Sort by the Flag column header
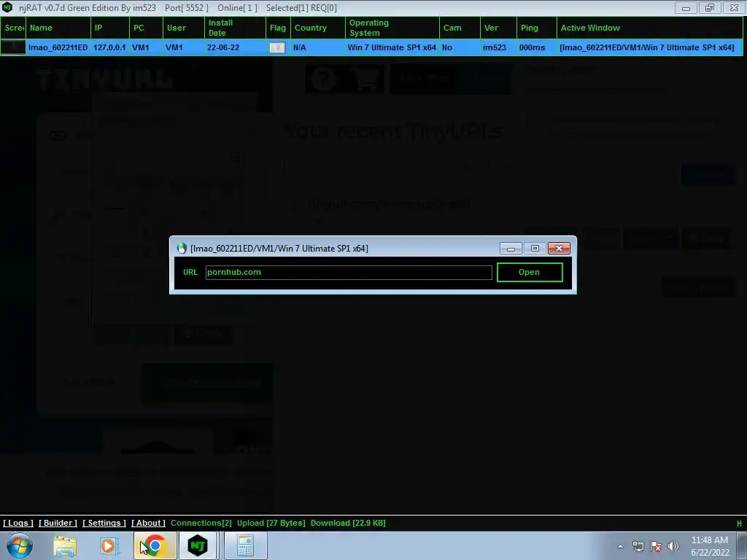 pos(278,28)
